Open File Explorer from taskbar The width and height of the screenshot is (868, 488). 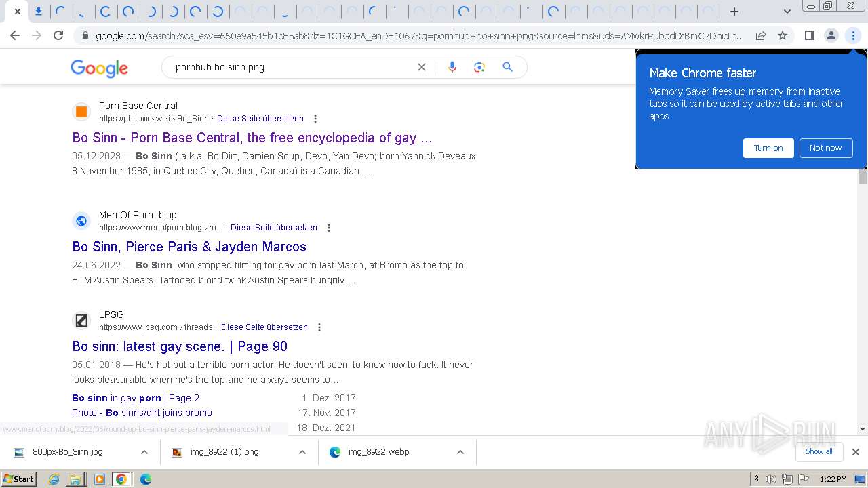click(x=75, y=479)
